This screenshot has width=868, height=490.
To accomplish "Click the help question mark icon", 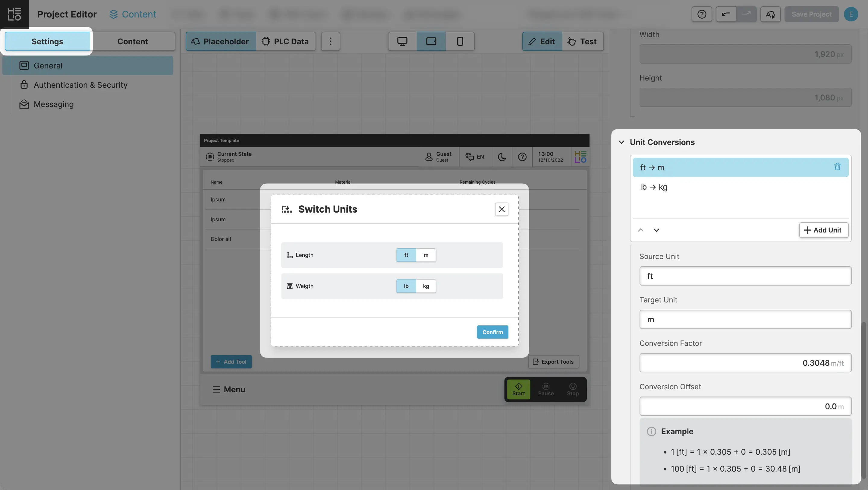I will click(x=702, y=14).
